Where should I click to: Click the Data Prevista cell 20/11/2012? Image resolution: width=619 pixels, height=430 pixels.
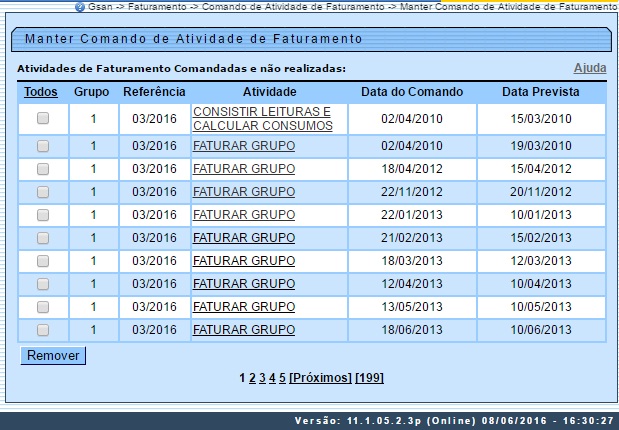(541, 192)
